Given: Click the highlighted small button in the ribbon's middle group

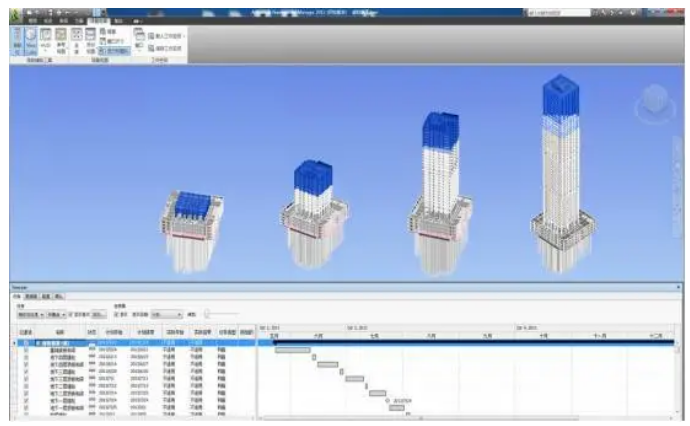Looking at the screenshot, I should (114, 51).
